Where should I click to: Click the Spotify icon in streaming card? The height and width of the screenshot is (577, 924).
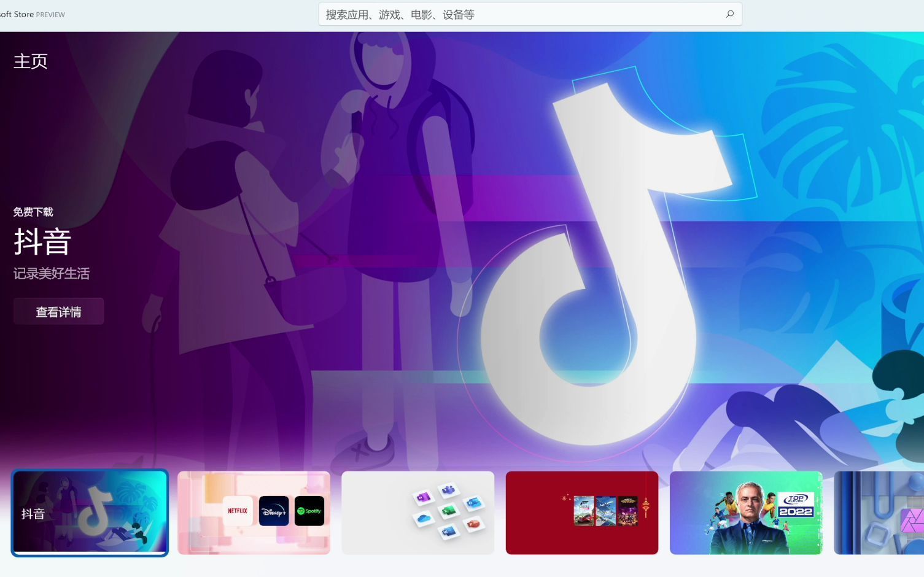(x=309, y=511)
